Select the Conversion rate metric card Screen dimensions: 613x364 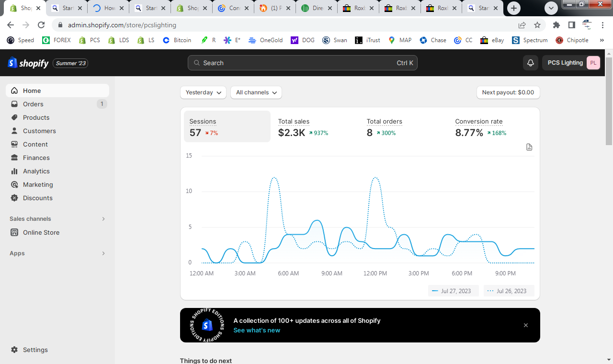pos(493,126)
